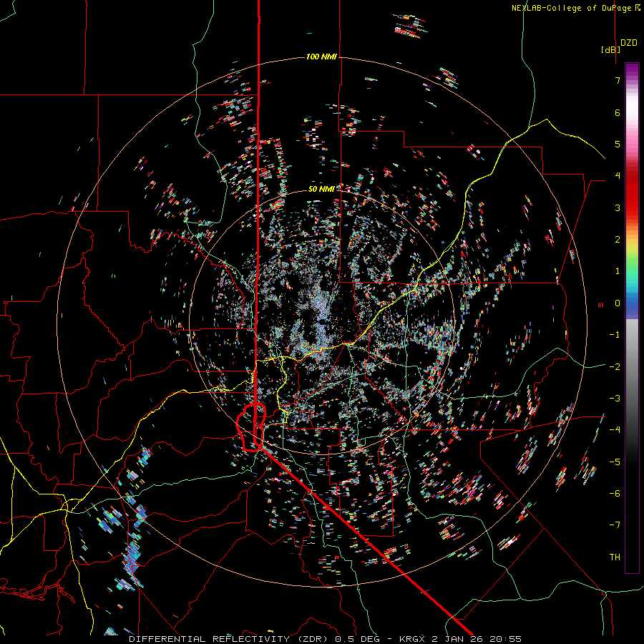This screenshot has height=644, width=644.
Task: Click the -1 scale label
Action: click(615, 335)
